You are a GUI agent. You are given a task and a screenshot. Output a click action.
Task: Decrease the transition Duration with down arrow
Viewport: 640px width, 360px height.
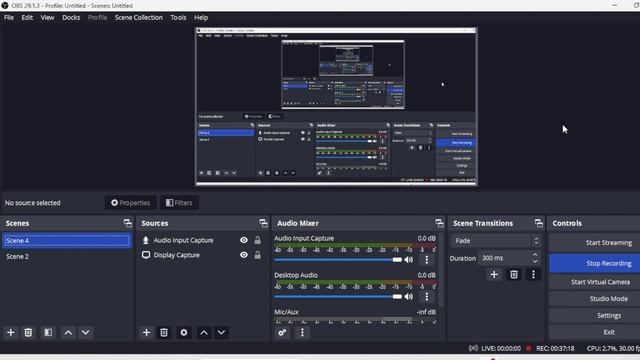[x=535, y=261]
